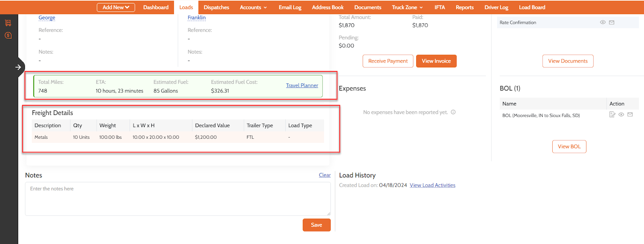Select the Loads tab
Viewport: 644px width, 244px height.
[186, 7]
